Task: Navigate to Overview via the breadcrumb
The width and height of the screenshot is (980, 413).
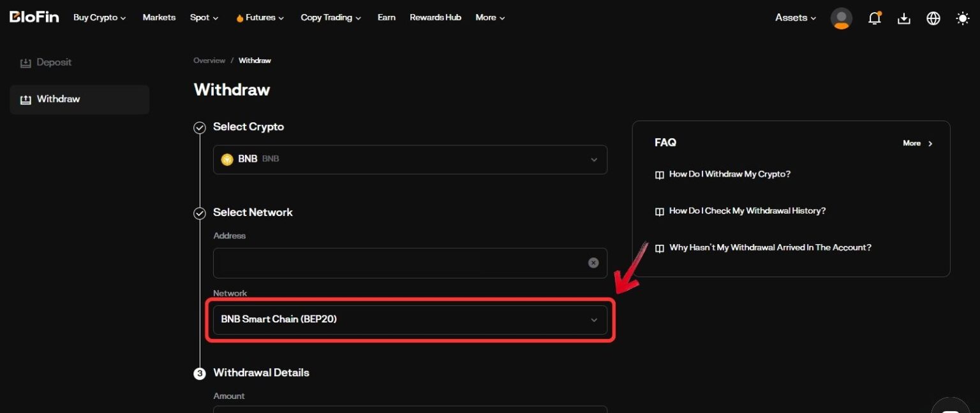Action: (x=209, y=60)
